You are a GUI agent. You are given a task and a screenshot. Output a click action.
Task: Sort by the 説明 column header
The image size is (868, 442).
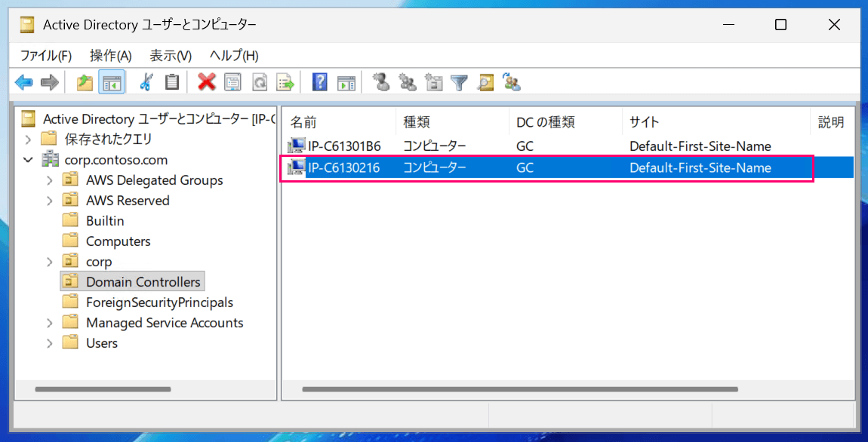pos(832,122)
